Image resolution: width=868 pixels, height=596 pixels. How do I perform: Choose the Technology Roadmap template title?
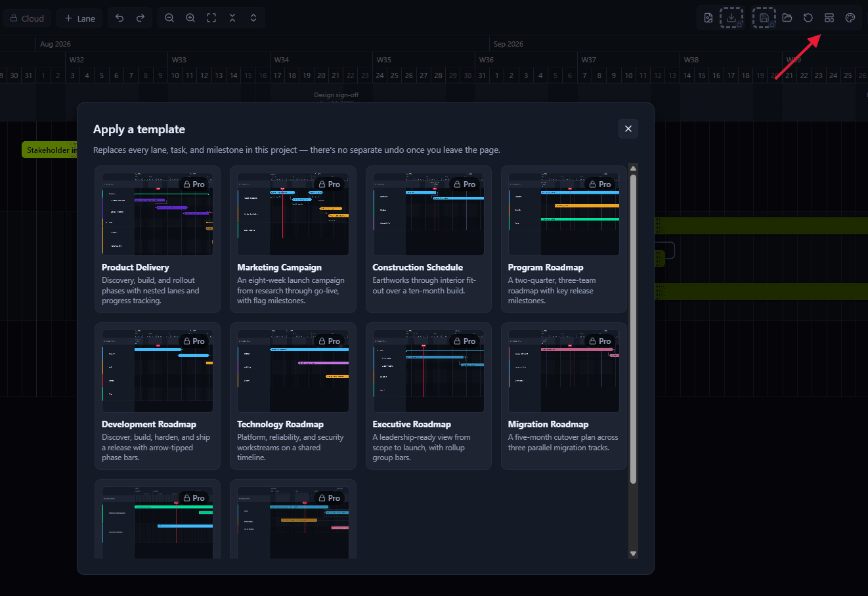pyautogui.click(x=280, y=425)
